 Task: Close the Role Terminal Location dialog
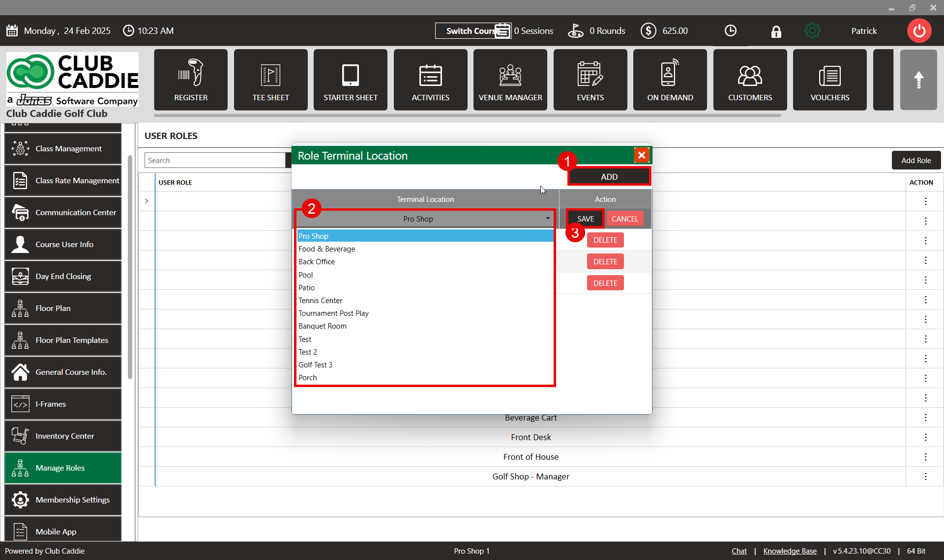pos(642,155)
